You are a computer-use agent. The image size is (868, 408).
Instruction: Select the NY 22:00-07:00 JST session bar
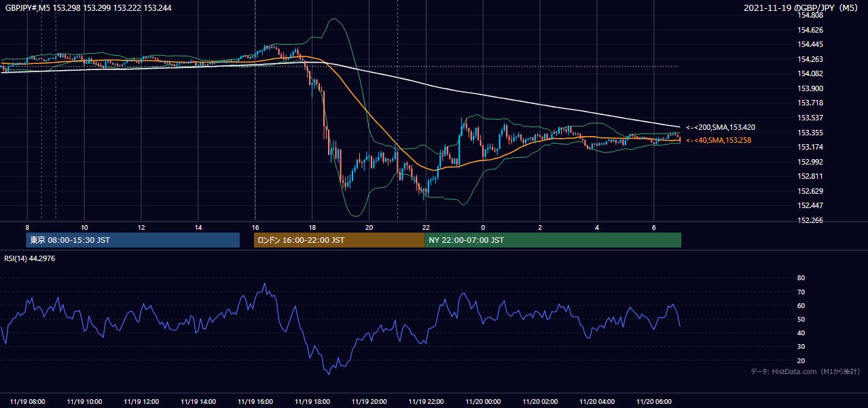[553, 240]
